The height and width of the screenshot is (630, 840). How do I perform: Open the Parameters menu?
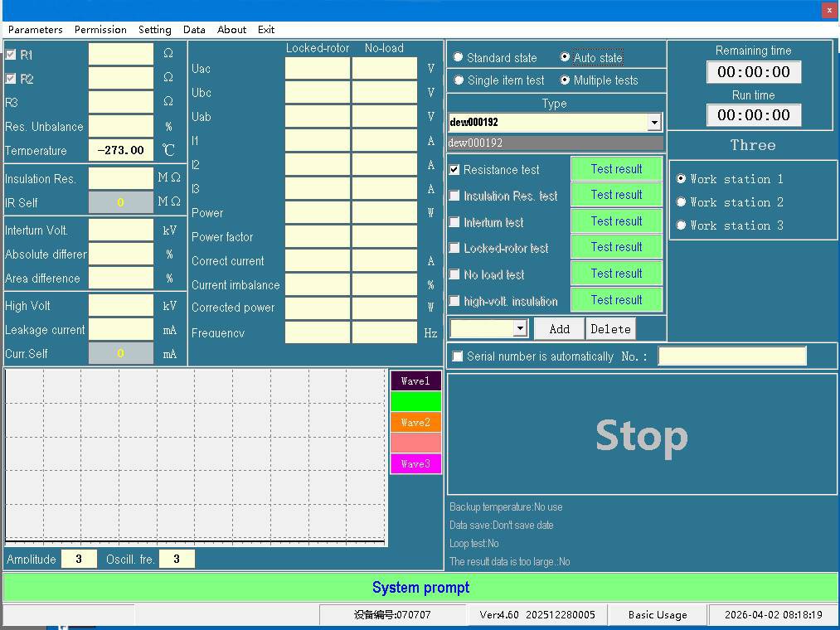coord(35,30)
